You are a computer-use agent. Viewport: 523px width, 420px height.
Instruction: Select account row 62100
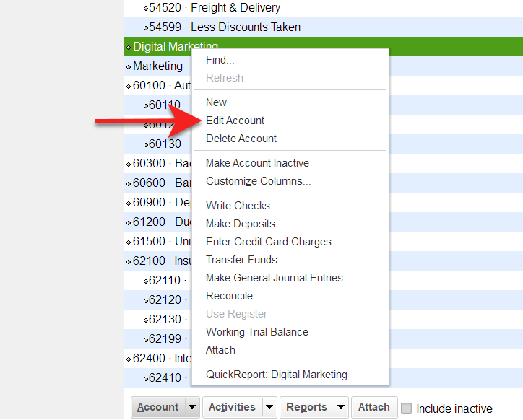[x=157, y=261]
